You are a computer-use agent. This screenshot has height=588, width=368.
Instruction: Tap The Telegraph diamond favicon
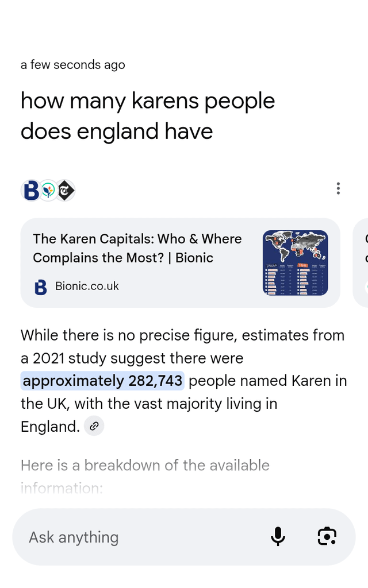click(x=65, y=190)
